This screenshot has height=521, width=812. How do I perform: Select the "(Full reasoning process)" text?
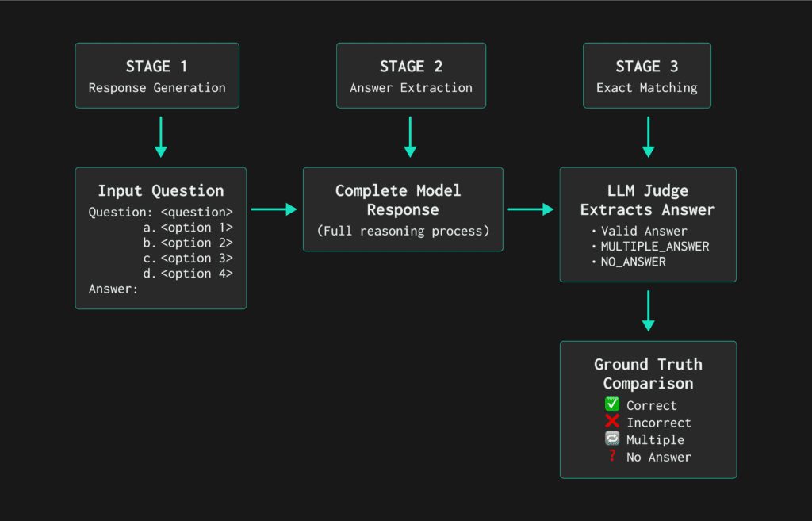403,231
